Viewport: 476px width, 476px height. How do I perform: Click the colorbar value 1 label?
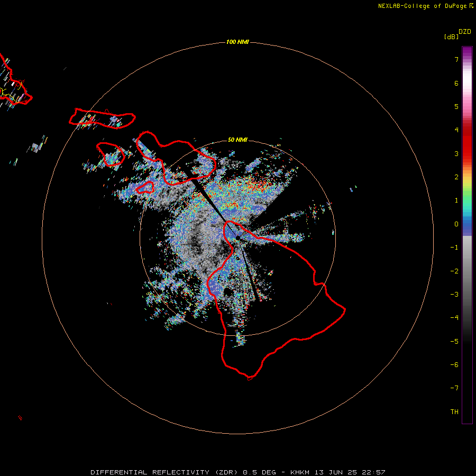[456, 200]
